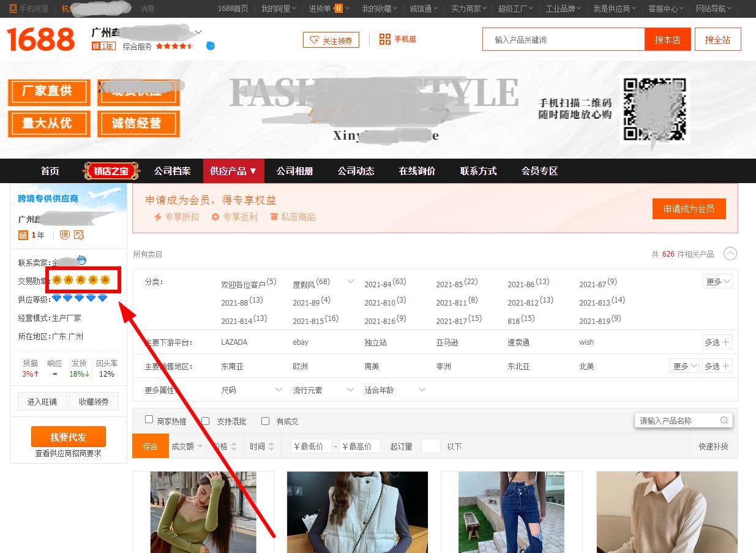Click the blue diamond 供应等级 icons
This screenshot has height=553, width=756.
[80, 298]
